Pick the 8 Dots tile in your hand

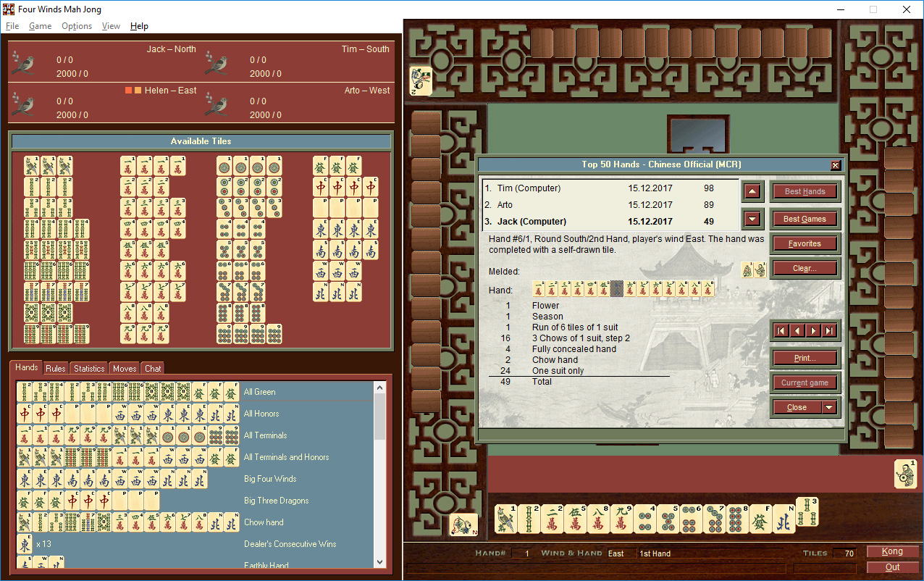tap(737, 519)
